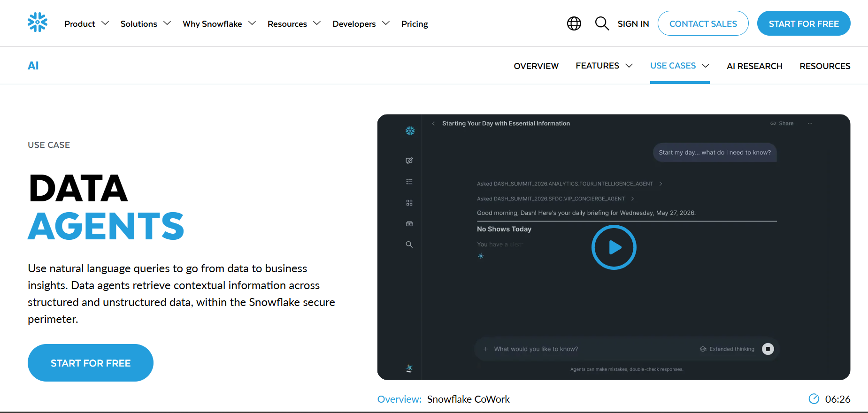This screenshot has width=868, height=413.
Task: Click START FOR FREE below the Data Agents description
Action: [x=91, y=363]
